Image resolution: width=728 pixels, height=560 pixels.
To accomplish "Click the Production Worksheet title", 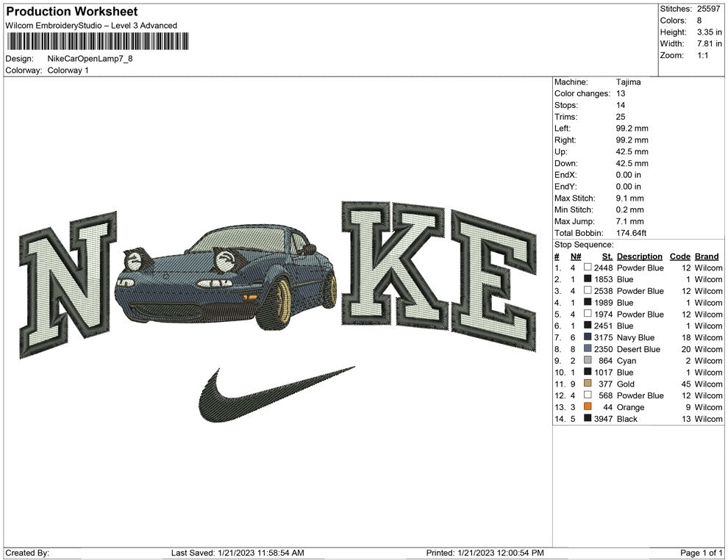I will (x=71, y=12).
